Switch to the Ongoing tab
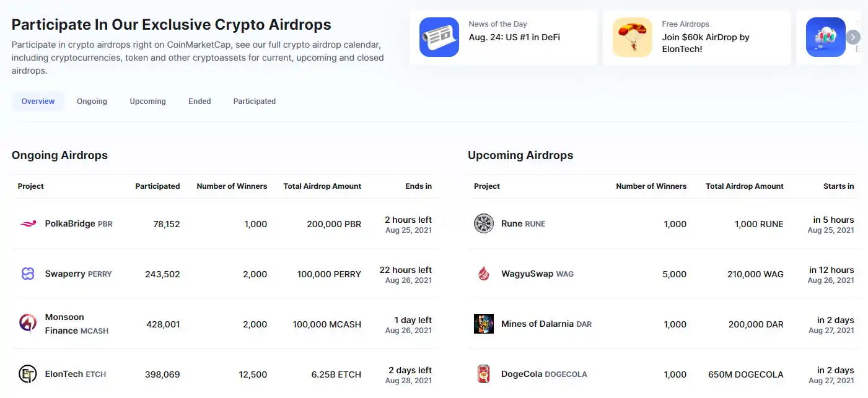The image size is (868, 398). [92, 102]
